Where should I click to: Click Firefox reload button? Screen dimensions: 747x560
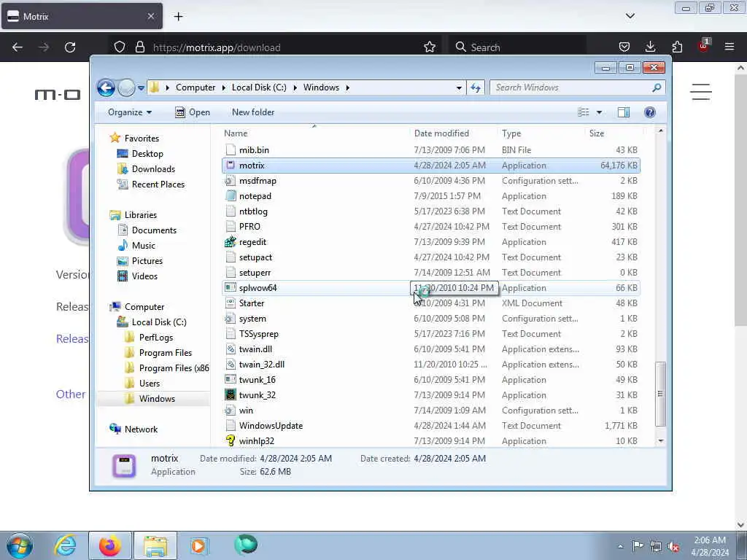point(70,47)
